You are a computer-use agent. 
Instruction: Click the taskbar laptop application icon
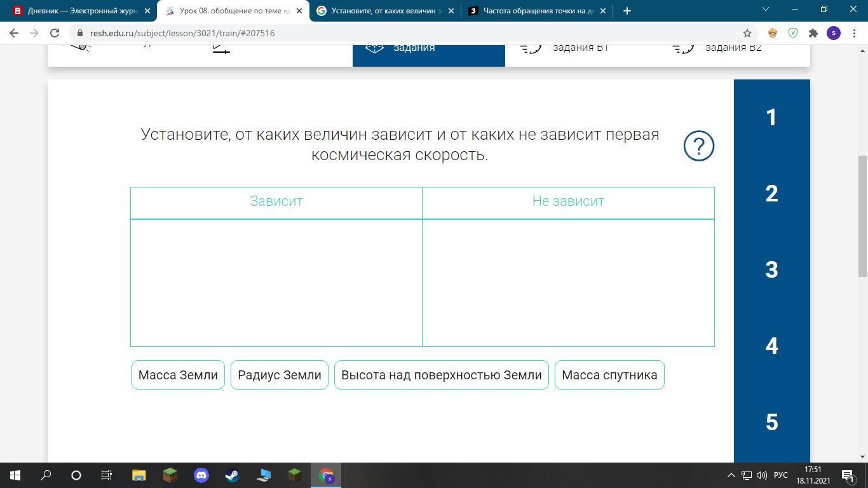click(264, 475)
